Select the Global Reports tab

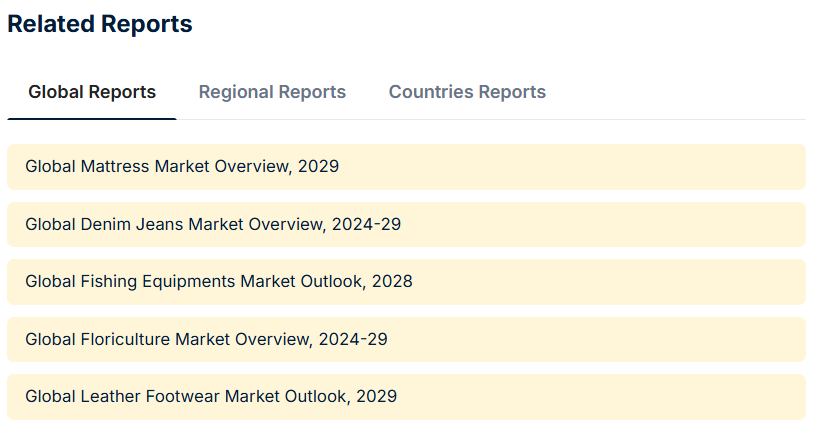click(x=92, y=92)
